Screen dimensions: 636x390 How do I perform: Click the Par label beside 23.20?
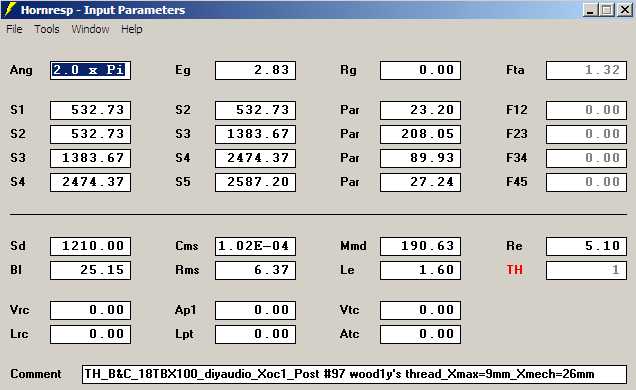coord(350,110)
